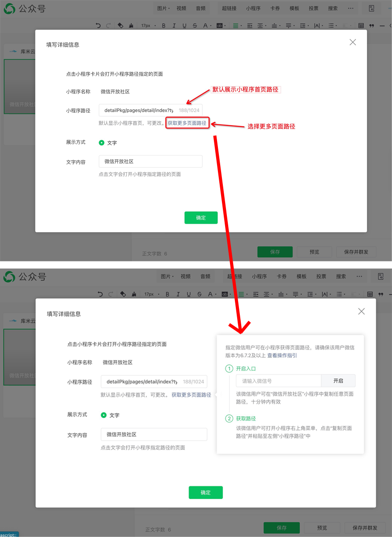
Task: Click the clear-format eraser in lower toolbar
Action: (123, 294)
